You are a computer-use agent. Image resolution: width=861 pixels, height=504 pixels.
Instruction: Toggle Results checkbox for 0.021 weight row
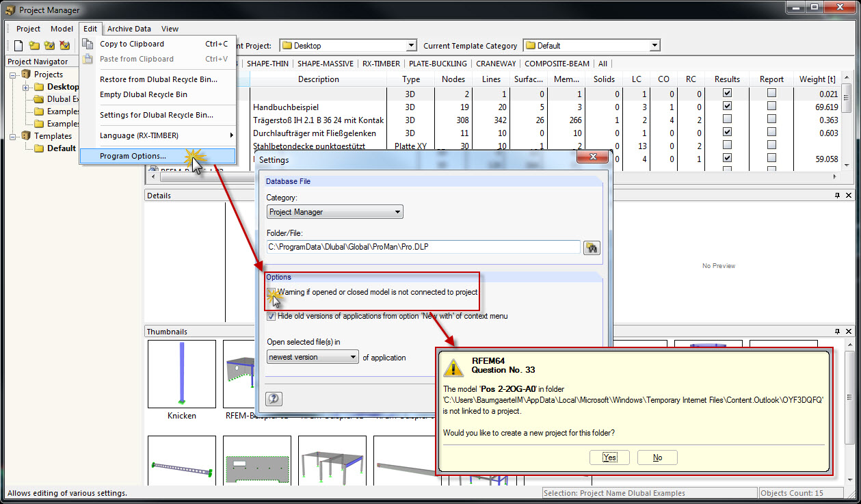[x=727, y=93]
